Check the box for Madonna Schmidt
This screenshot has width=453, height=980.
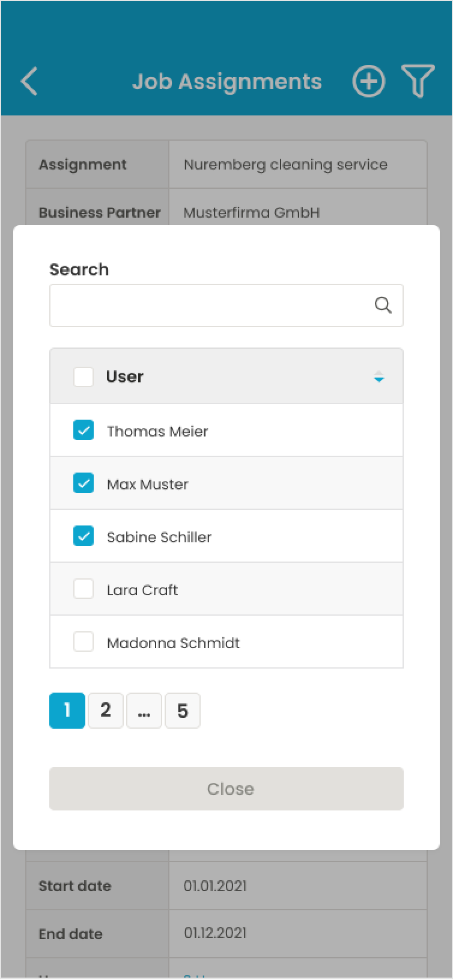coord(84,642)
